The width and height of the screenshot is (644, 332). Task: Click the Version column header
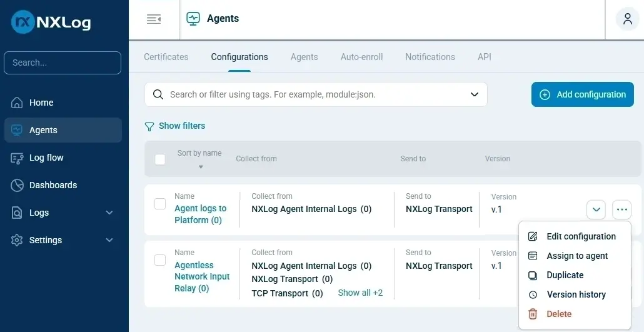pyautogui.click(x=497, y=159)
